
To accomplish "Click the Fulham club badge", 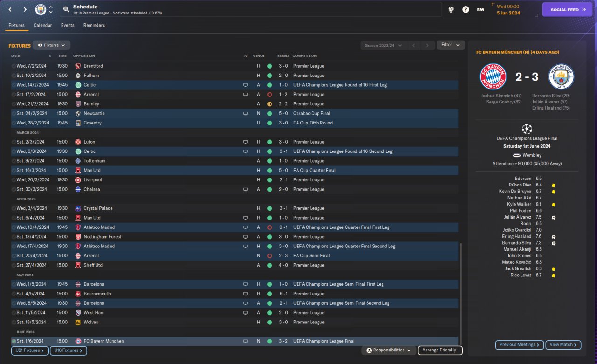I will point(78,76).
